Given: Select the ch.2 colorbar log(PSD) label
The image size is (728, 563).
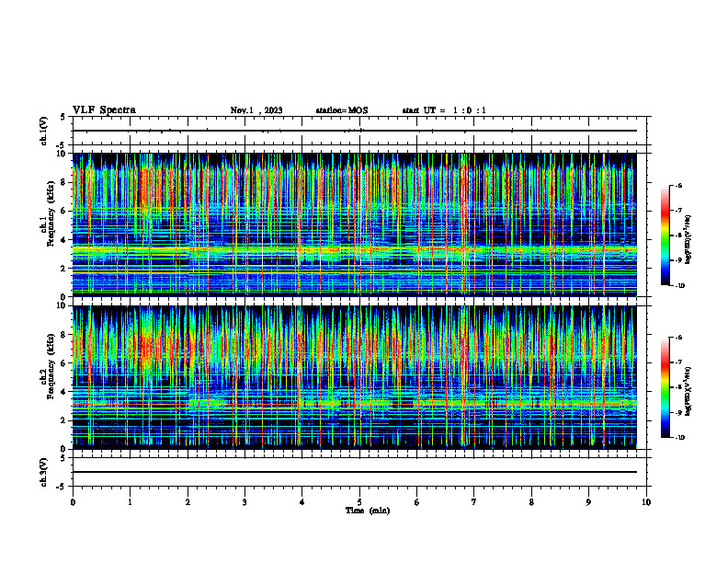Looking at the screenshot, I should pos(688,389).
